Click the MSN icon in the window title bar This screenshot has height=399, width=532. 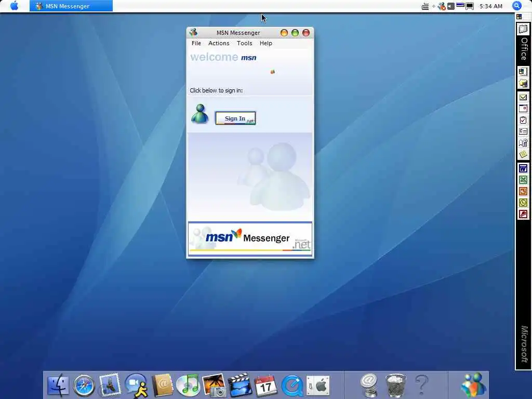(x=193, y=33)
